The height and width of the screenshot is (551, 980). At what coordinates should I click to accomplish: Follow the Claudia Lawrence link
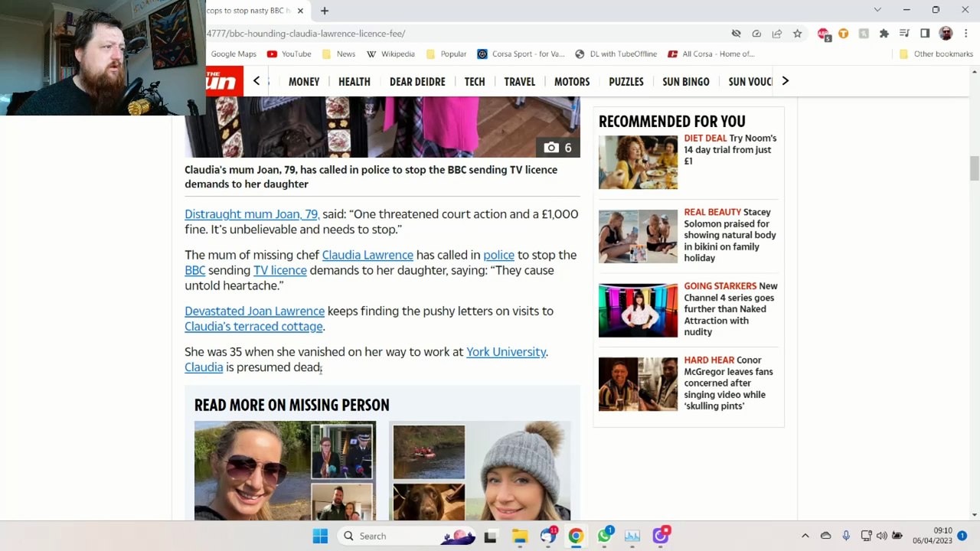tap(367, 255)
